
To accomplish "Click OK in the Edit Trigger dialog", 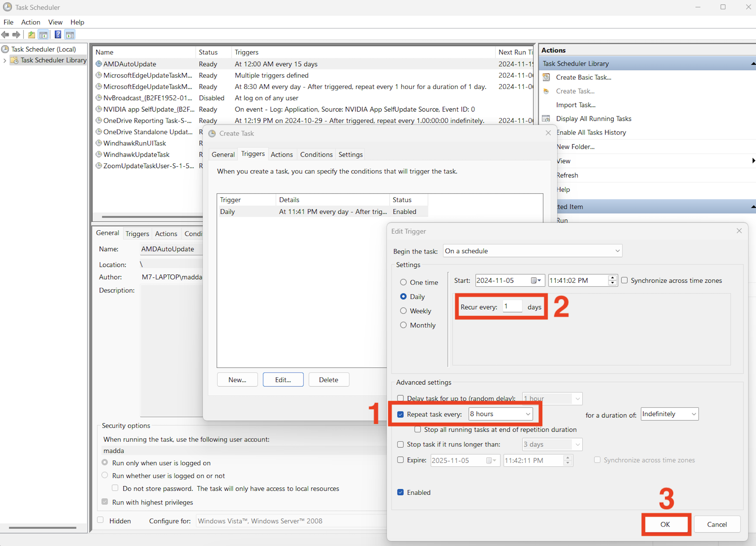I will (665, 524).
